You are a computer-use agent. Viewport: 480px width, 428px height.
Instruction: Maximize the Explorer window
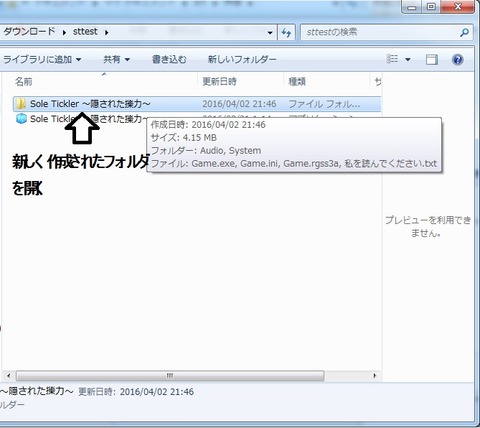coord(431,6)
